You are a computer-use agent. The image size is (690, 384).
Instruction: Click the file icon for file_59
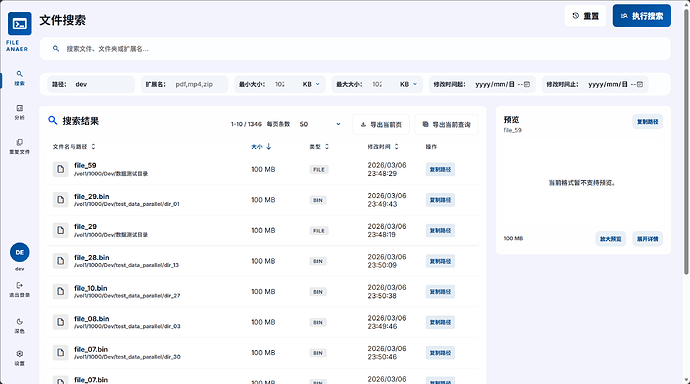coord(61,169)
